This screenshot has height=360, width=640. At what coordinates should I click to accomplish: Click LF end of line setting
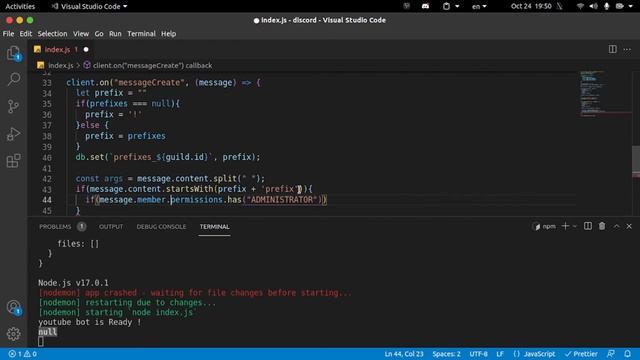500,354
